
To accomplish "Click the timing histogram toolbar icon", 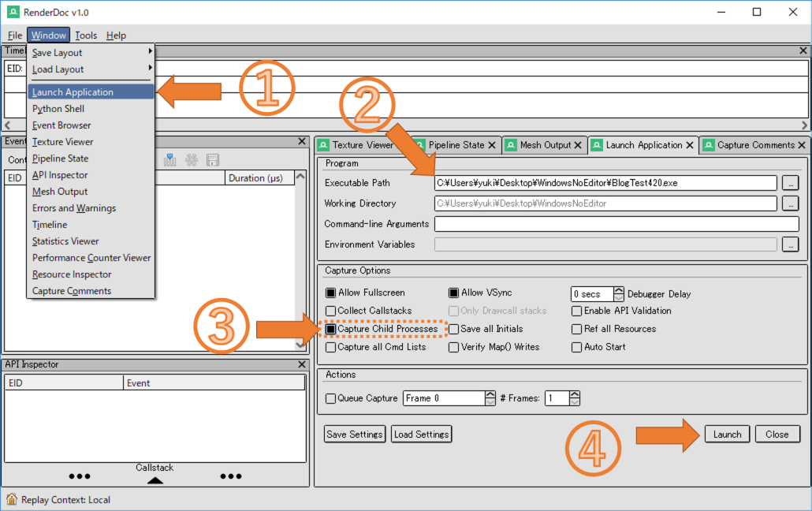I will coord(169,159).
